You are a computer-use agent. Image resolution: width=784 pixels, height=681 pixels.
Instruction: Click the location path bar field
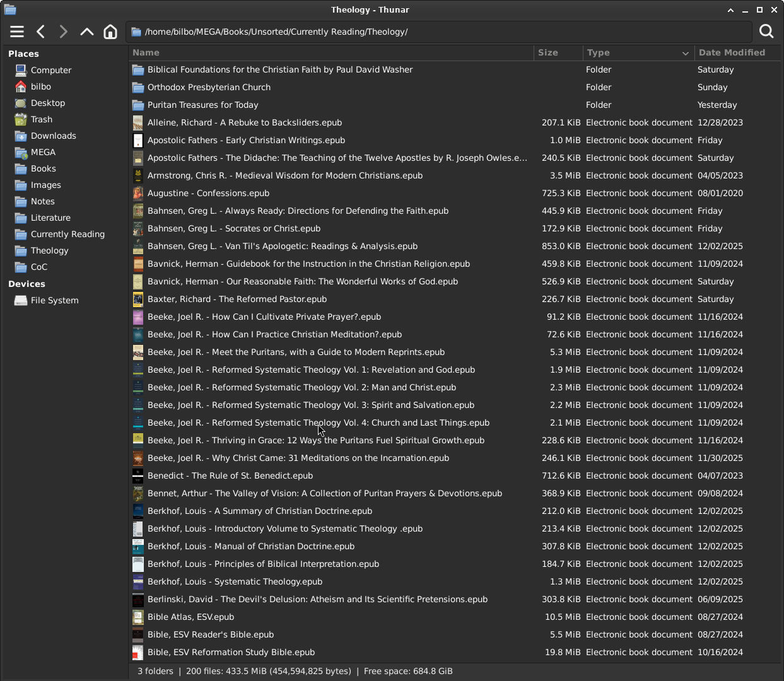pos(439,32)
